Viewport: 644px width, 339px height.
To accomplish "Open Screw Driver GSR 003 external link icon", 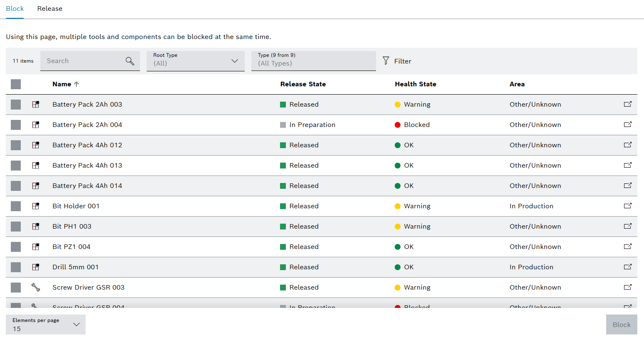I will point(627,287).
